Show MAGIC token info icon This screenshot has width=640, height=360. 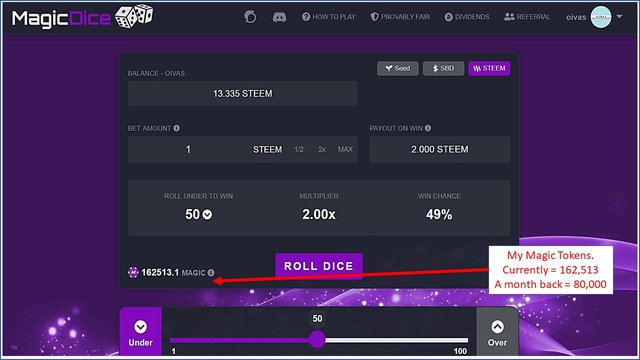(211, 273)
